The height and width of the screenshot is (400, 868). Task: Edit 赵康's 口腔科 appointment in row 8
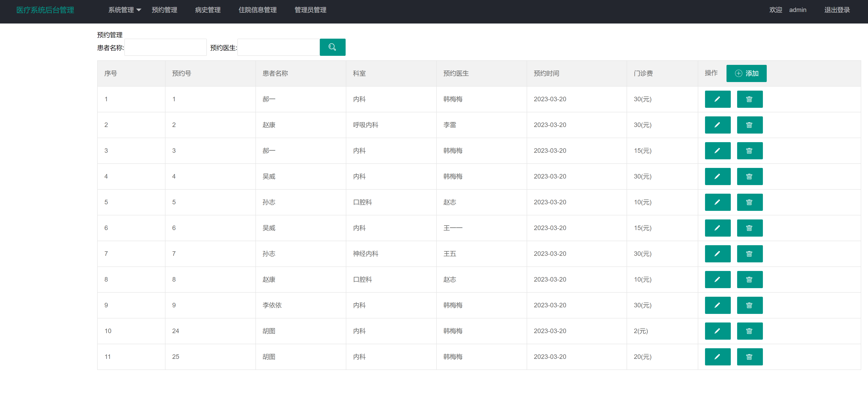pos(718,279)
